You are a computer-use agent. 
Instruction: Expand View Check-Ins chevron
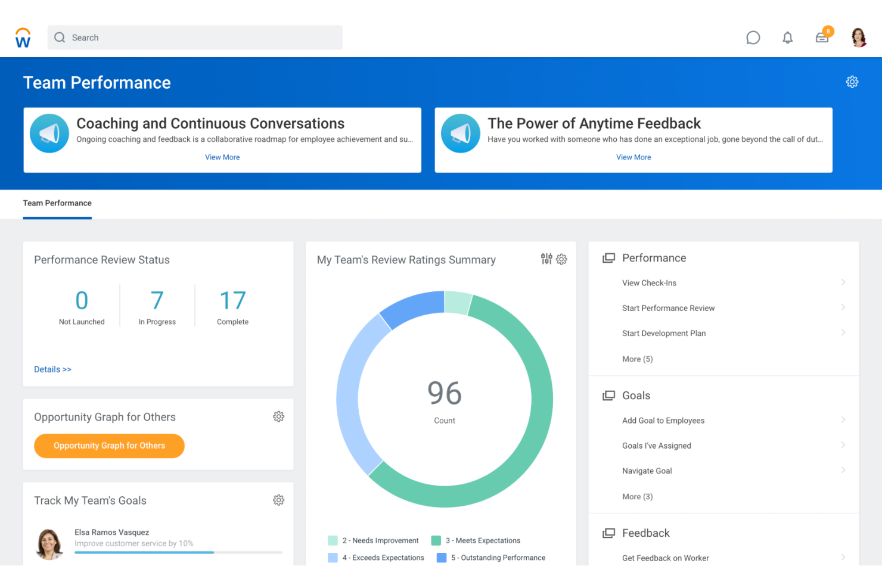[843, 282]
